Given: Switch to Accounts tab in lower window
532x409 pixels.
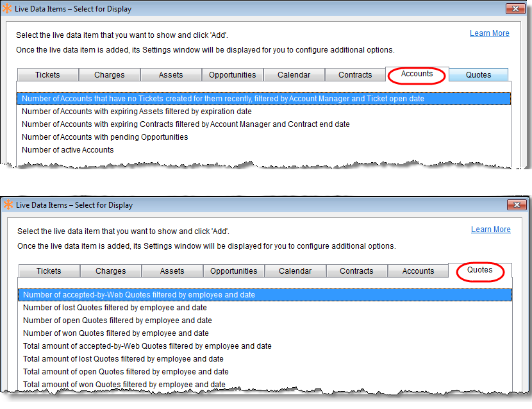Looking at the screenshot, I should pyautogui.click(x=418, y=271).
